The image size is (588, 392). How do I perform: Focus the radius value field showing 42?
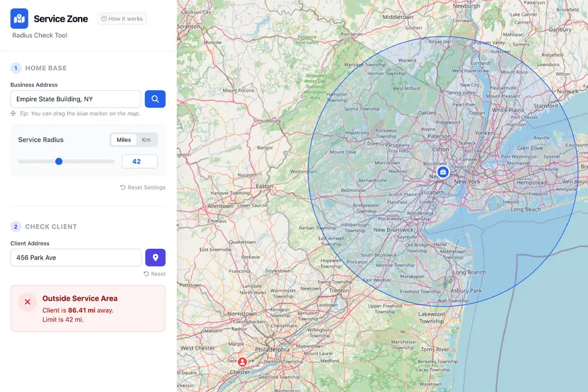140,161
